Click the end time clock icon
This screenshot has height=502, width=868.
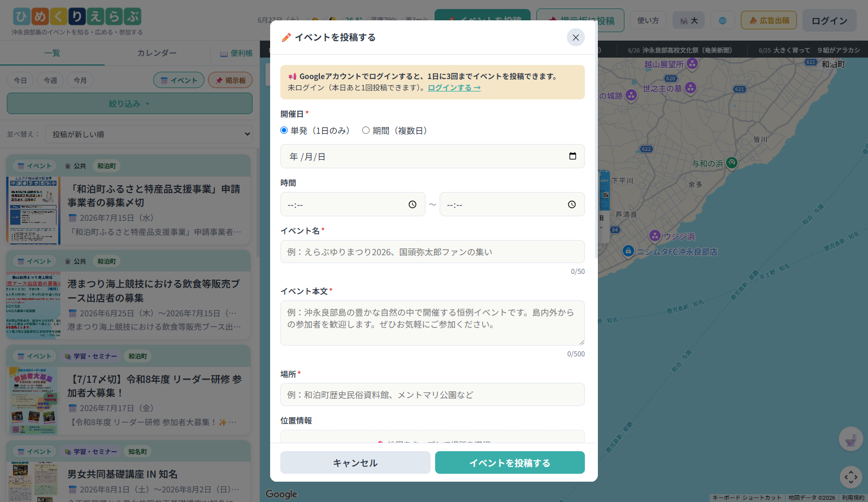click(x=572, y=204)
